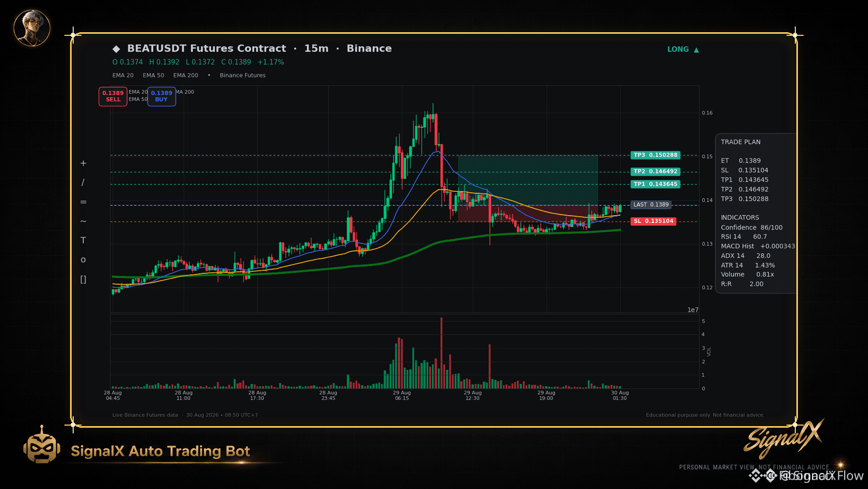The image size is (868, 489).
Task: Click the TP3 0.150288 price tag on chart
Action: [x=656, y=155]
